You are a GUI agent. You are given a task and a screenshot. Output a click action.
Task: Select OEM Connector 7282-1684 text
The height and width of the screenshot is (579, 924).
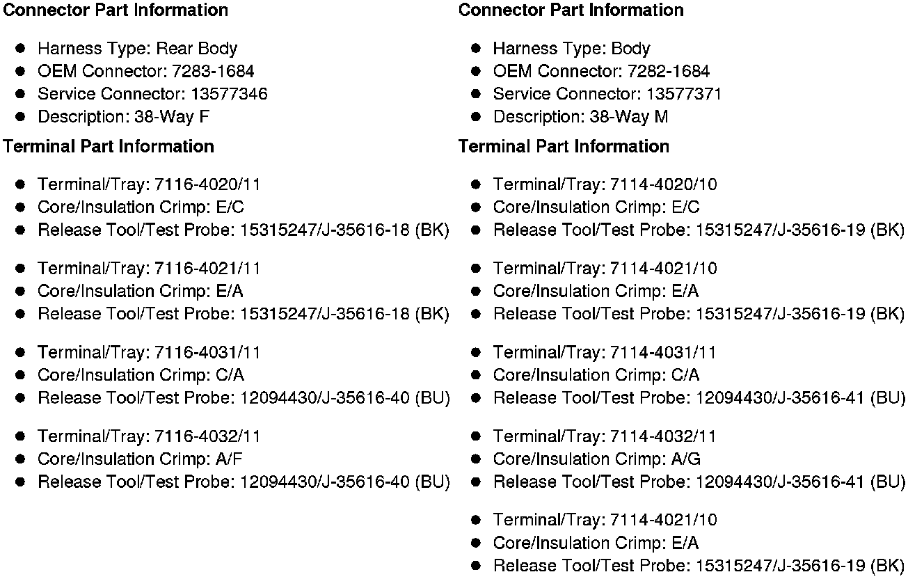coord(601,72)
